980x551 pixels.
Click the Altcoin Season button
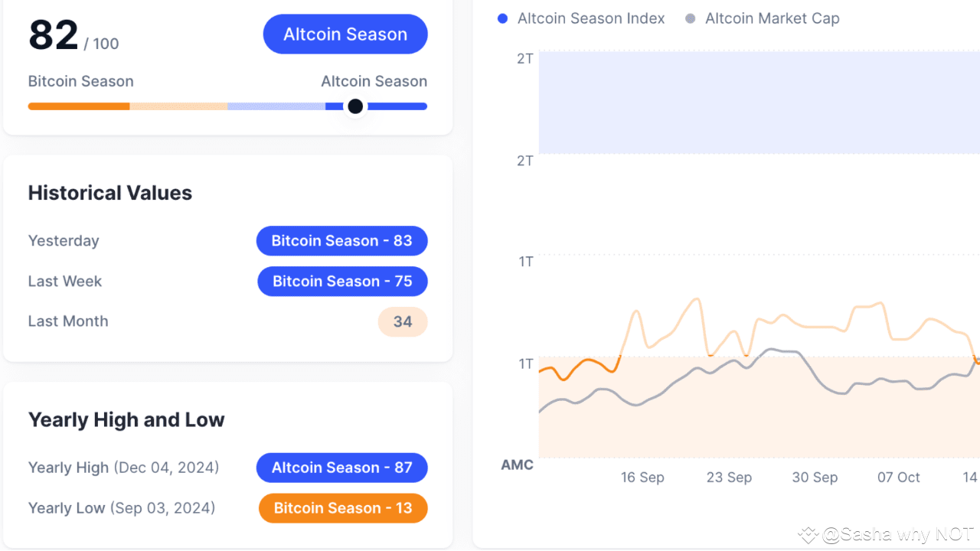345,34
